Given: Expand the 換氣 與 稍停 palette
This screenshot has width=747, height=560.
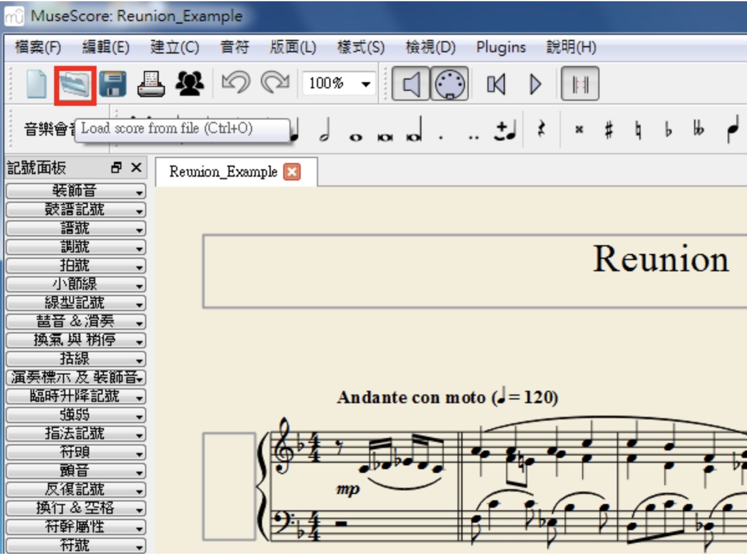Looking at the screenshot, I should [75, 340].
